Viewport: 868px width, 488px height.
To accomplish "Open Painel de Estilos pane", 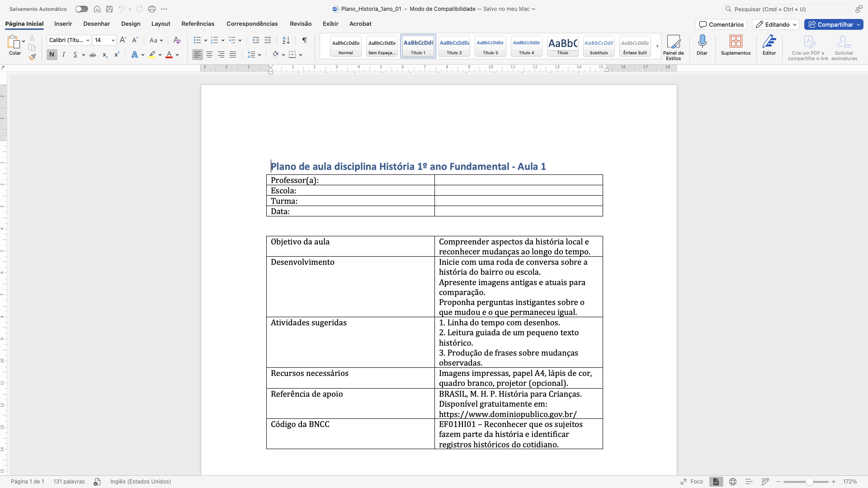I will point(673,42).
